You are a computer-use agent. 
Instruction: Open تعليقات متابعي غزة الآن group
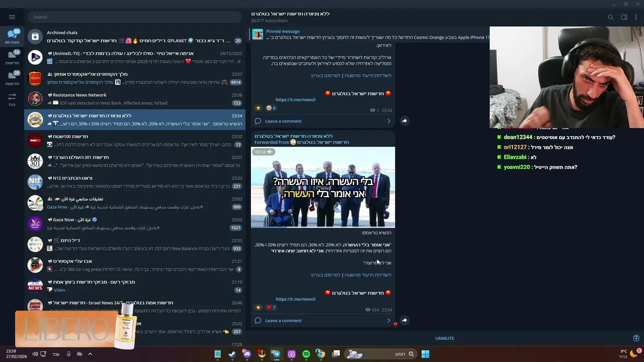[x=135, y=203]
